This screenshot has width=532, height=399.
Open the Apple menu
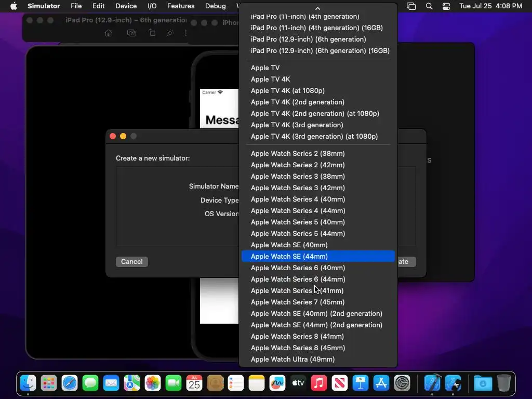click(14, 6)
